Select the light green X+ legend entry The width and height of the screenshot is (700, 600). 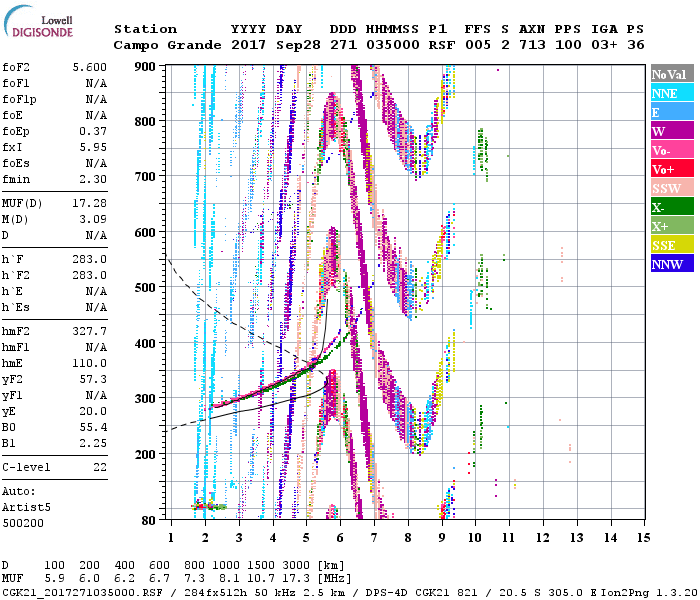(x=671, y=226)
